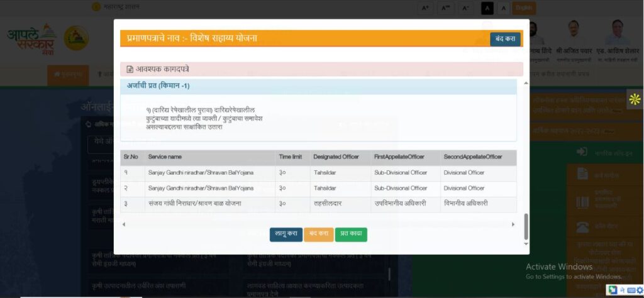Click the Google input tools tray icon
The width and height of the screenshot is (644, 298).
pyautogui.click(x=613, y=290)
